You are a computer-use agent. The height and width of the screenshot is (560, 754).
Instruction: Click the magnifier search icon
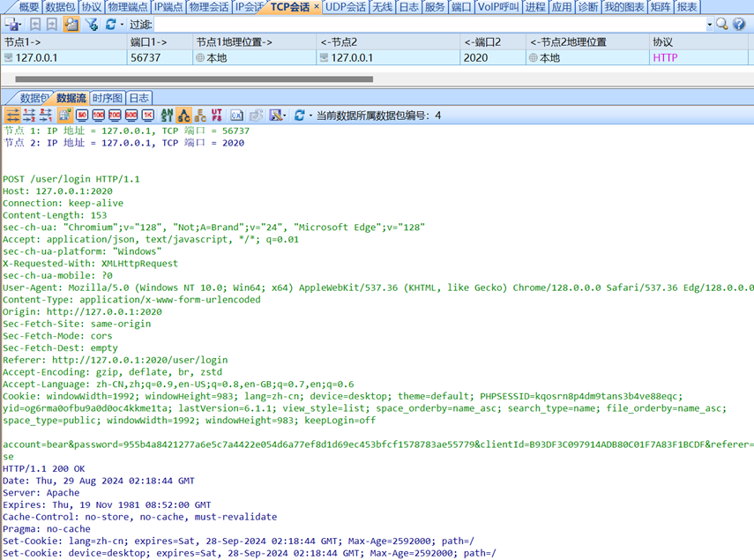[x=721, y=24]
